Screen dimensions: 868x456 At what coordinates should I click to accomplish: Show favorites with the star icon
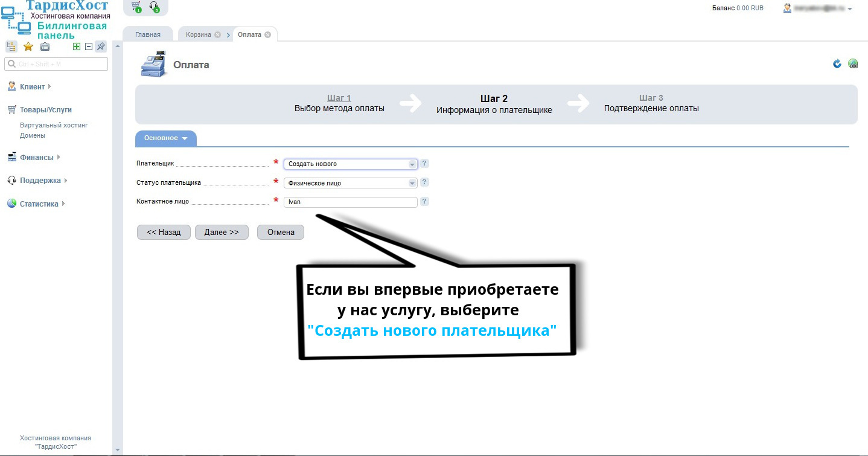[28, 47]
